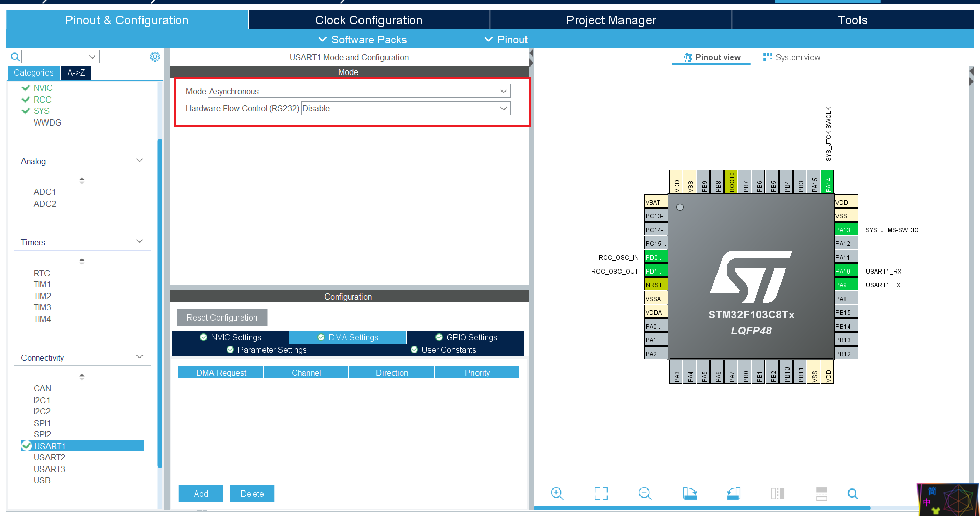
Task: Switch to Pinout view
Action: coord(712,57)
